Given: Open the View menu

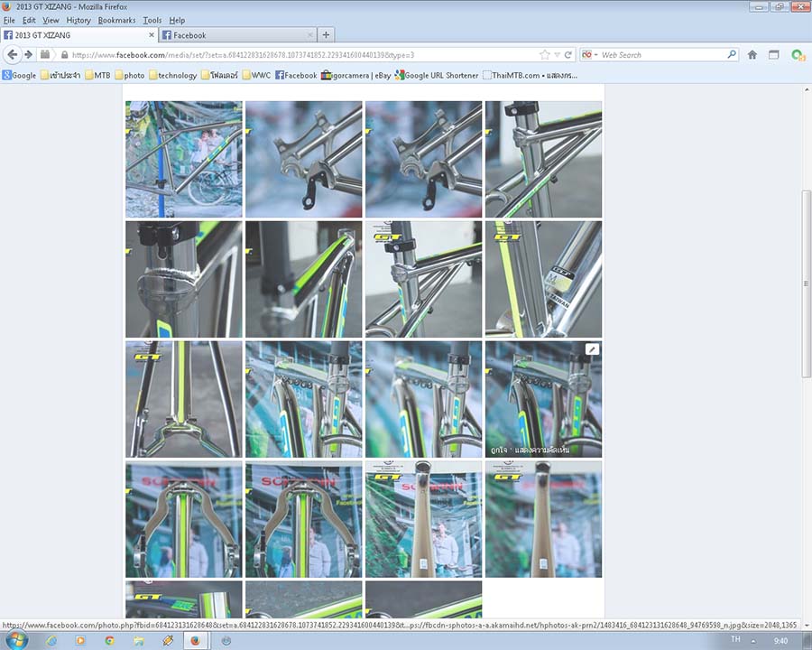Looking at the screenshot, I should [51, 20].
